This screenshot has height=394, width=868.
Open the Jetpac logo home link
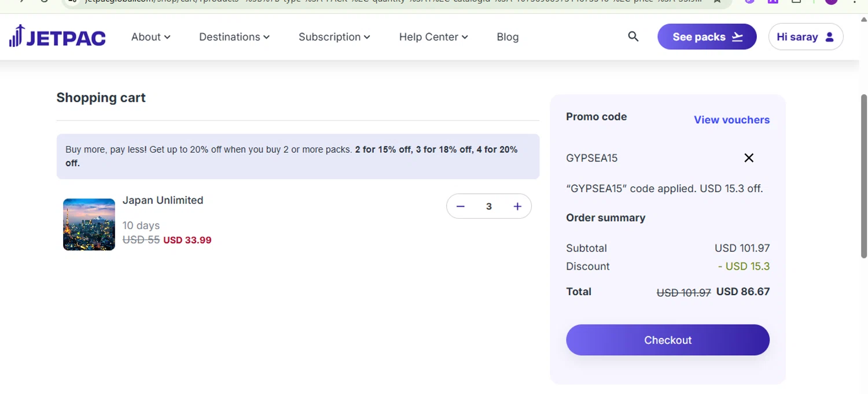tap(57, 36)
